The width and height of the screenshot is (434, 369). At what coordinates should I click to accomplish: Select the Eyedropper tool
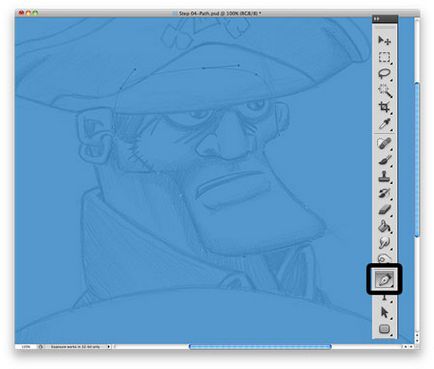point(384,124)
